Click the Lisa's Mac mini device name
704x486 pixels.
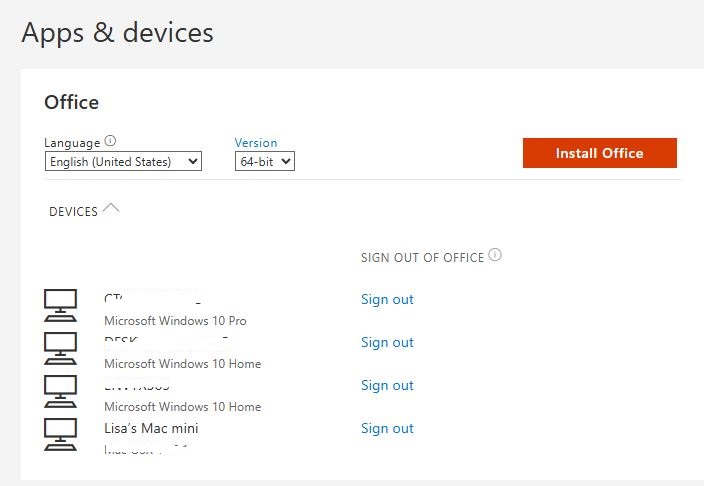pyautogui.click(x=151, y=428)
